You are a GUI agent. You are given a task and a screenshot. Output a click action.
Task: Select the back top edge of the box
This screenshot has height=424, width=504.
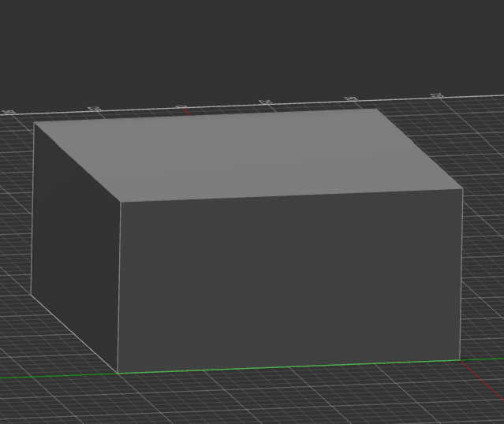pos(207,116)
